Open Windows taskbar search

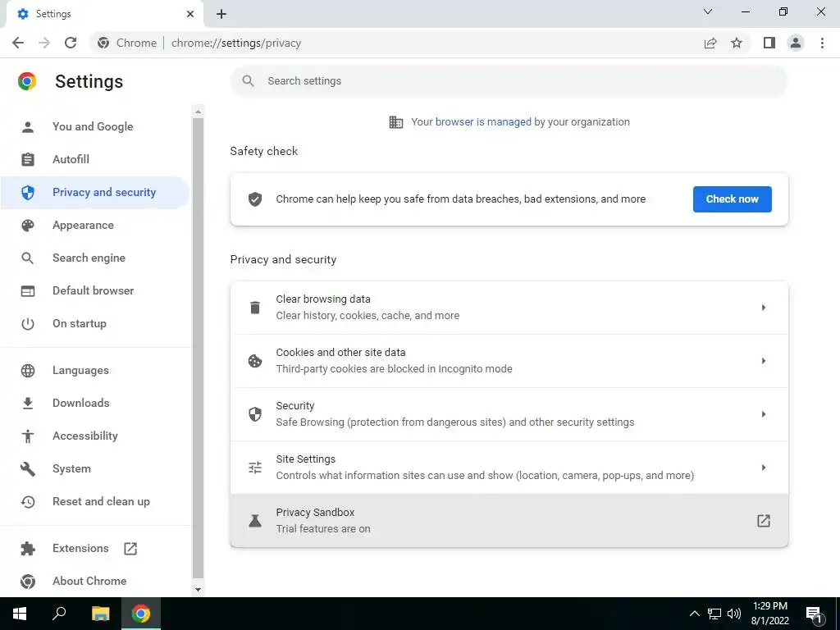click(59, 614)
